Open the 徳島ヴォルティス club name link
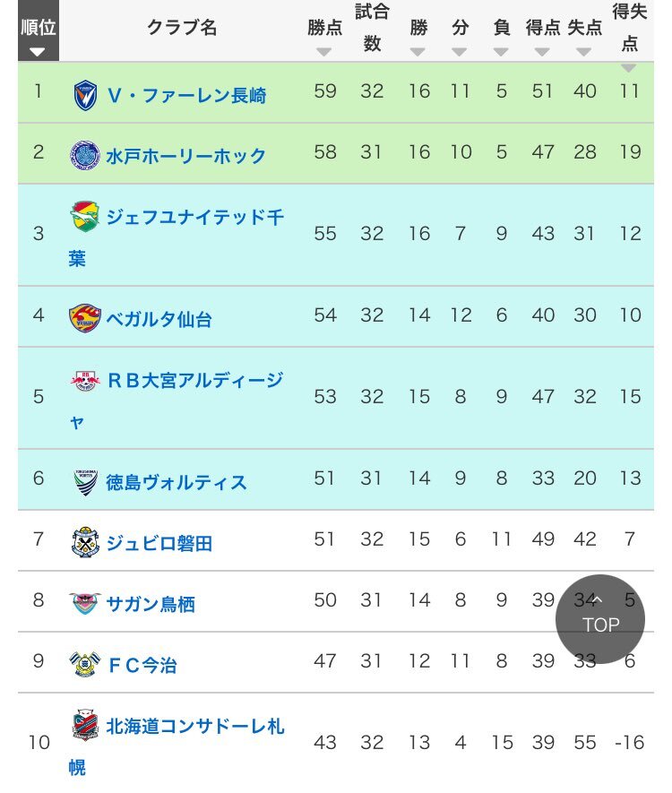 click(x=177, y=482)
